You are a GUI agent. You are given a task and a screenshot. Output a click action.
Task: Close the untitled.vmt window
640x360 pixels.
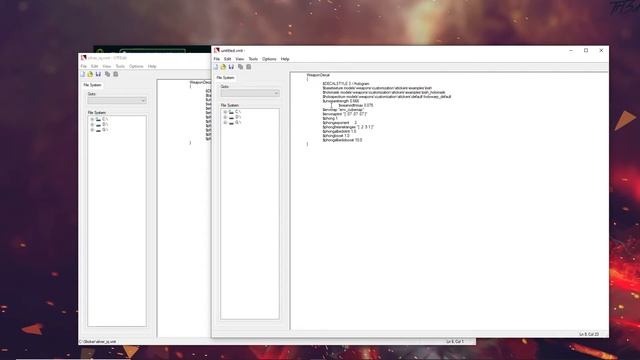coord(601,51)
